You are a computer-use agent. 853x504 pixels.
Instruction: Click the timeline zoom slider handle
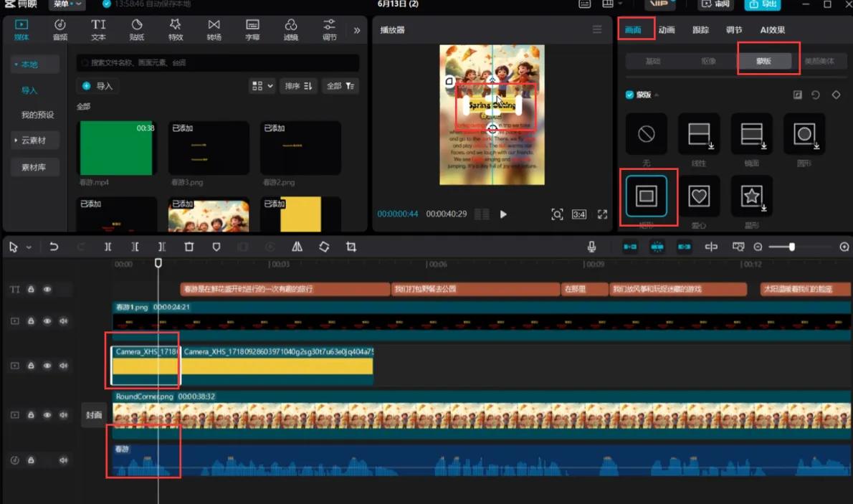pyautogui.click(x=791, y=247)
